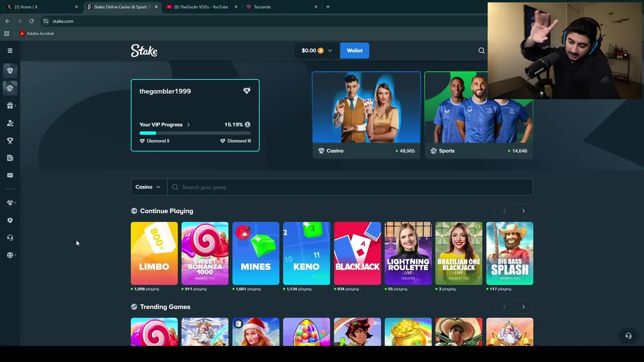Open the hamburger menu in the sidebar
644x362 pixels.
[x=10, y=50]
